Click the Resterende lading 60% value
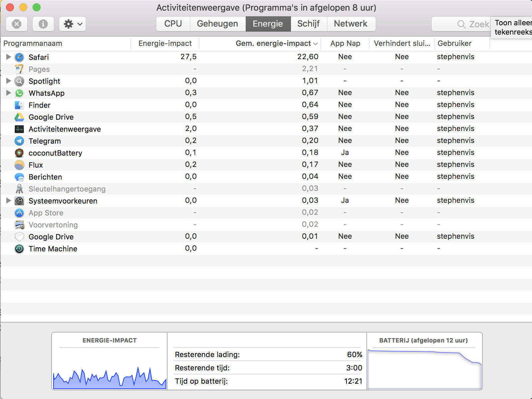The width and height of the screenshot is (532, 399). pos(355,354)
